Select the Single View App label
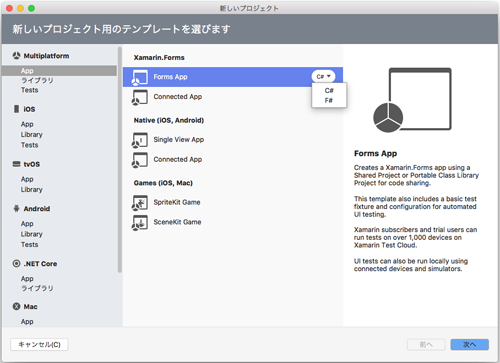This screenshot has width=500, height=363. 179,140
